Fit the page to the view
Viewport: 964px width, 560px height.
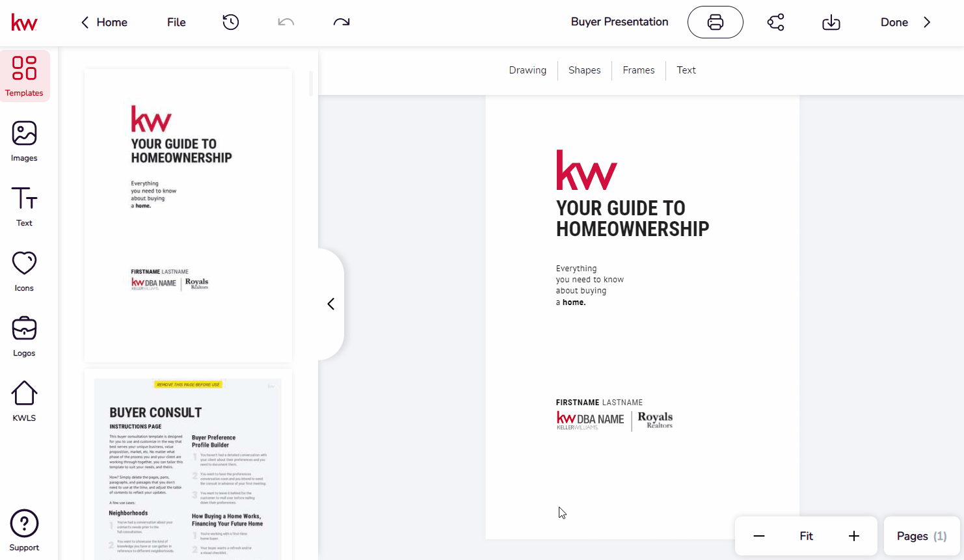pyautogui.click(x=806, y=536)
